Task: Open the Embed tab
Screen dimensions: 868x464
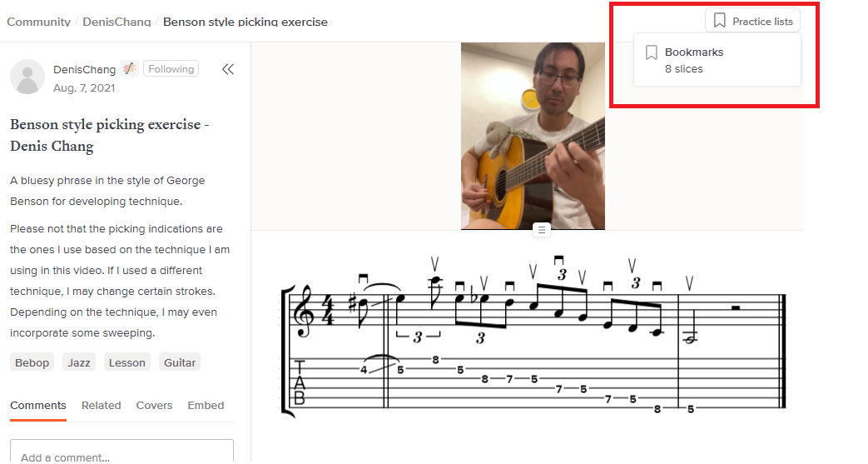Action: [206, 405]
